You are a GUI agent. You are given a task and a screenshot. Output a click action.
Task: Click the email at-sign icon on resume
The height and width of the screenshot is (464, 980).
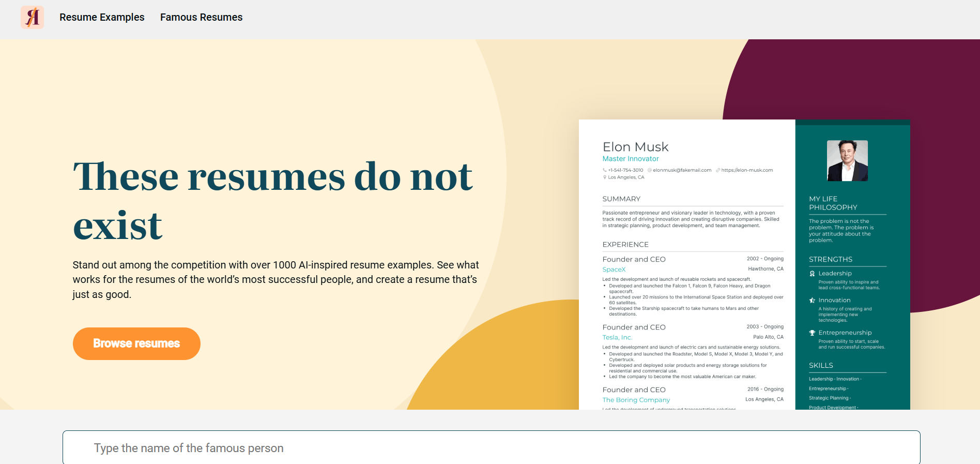click(x=650, y=170)
